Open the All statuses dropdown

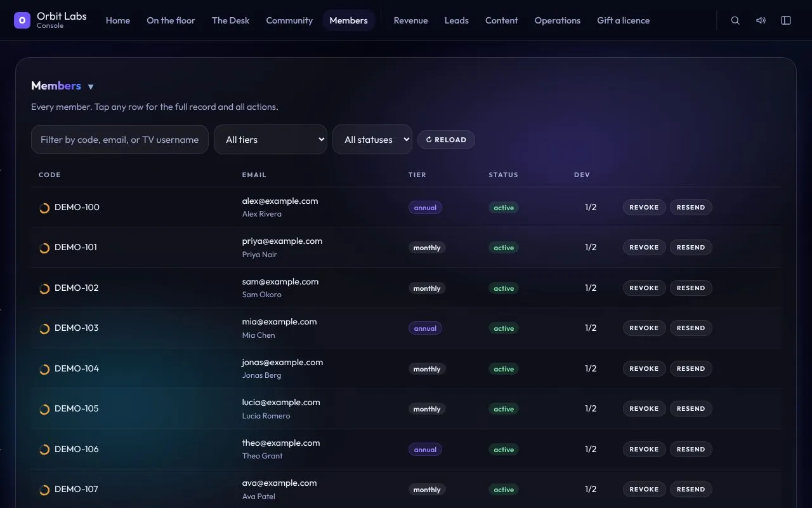372,140
